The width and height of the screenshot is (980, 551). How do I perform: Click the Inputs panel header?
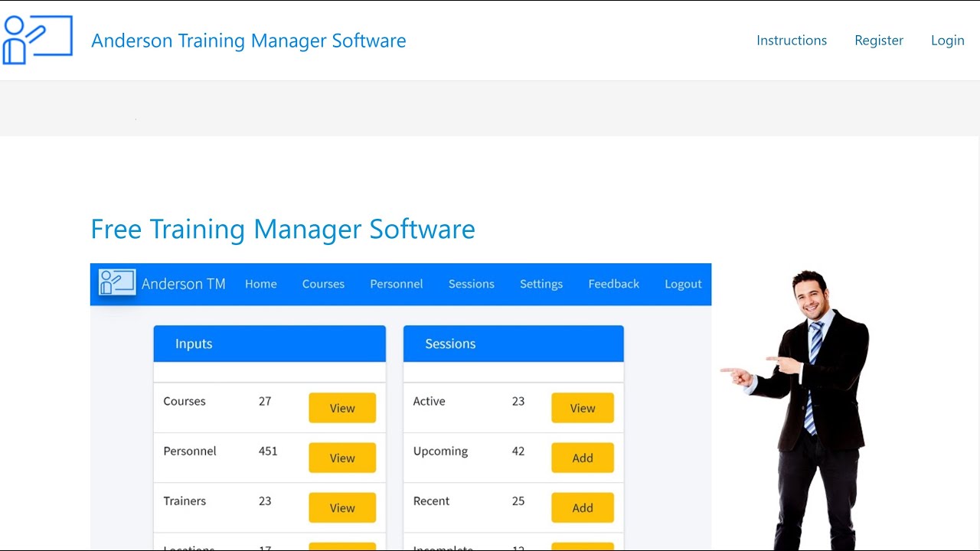coord(269,344)
